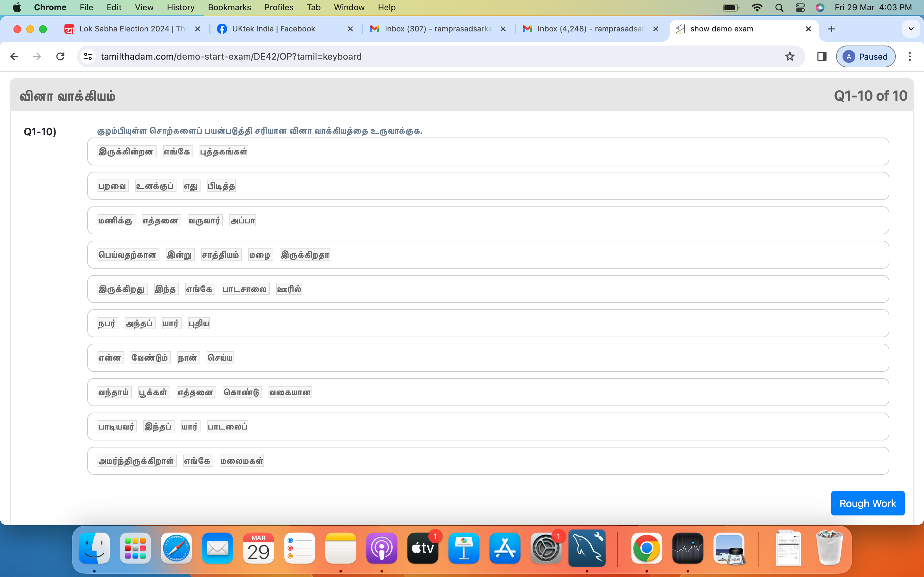Open the History menu

180,7
